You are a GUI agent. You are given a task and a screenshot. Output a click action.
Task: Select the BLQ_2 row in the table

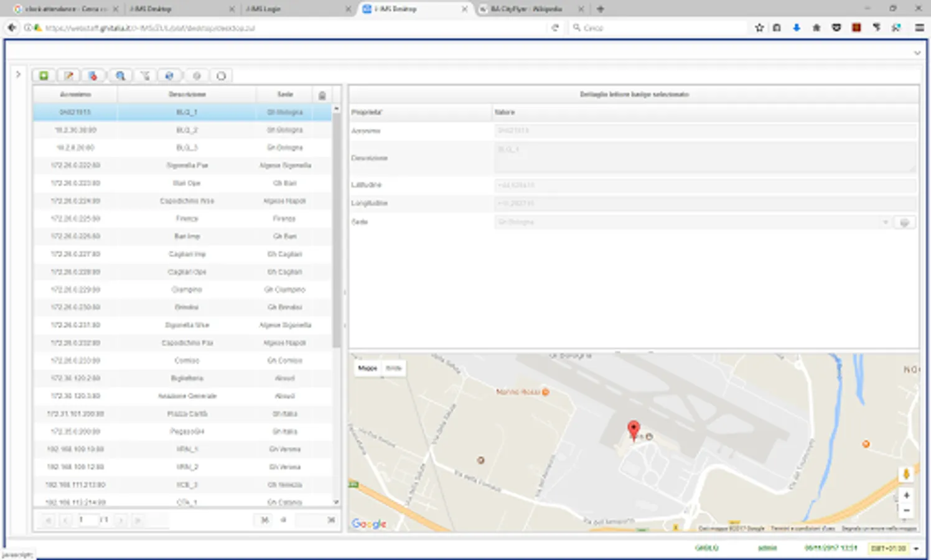coord(187,130)
